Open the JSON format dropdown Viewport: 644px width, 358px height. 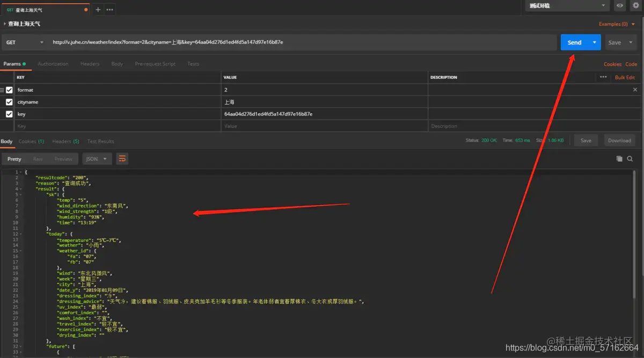point(97,159)
